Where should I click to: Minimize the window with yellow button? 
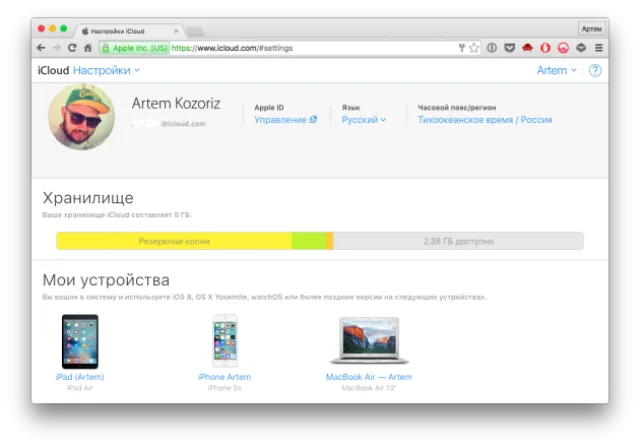(52, 29)
